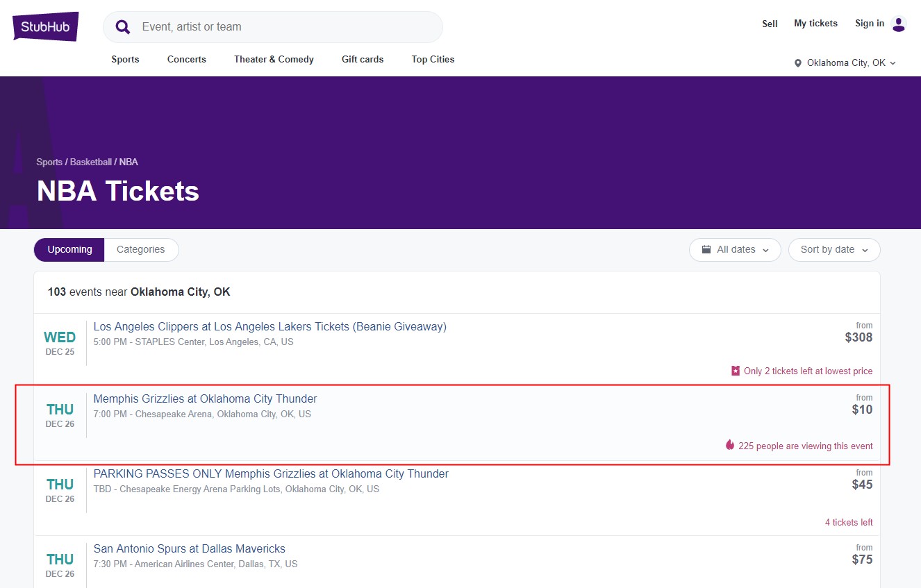Click the user profile avatar icon
Image resolution: width=921 pixels, height=588 pixels.
point(899,24)
